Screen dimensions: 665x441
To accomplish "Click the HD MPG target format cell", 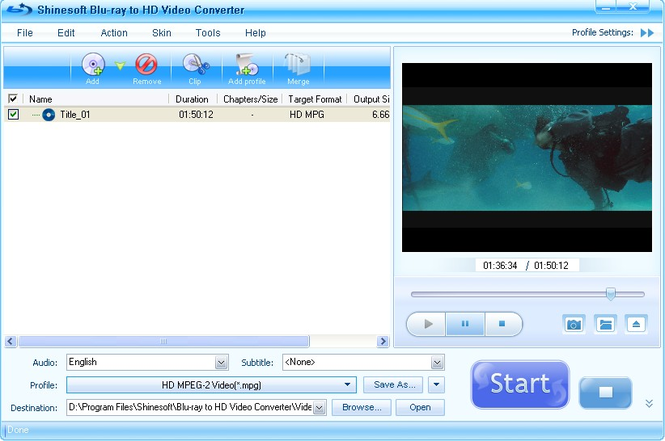I will pyautogui.click(x=307, y=114).
